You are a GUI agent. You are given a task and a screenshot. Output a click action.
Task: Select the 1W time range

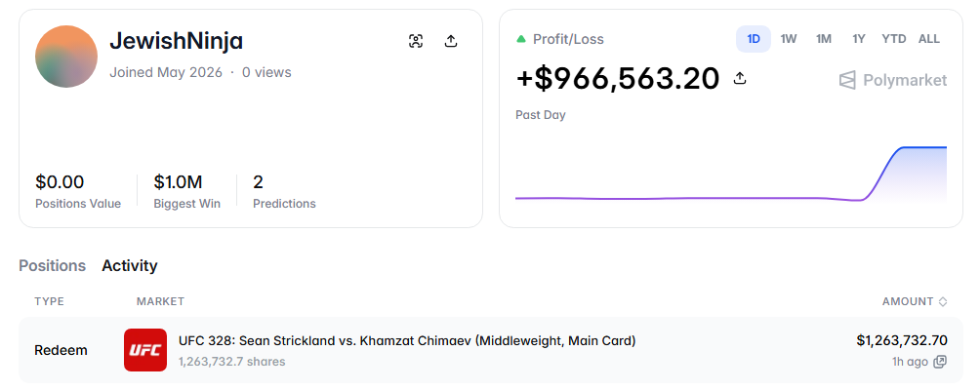789,39
